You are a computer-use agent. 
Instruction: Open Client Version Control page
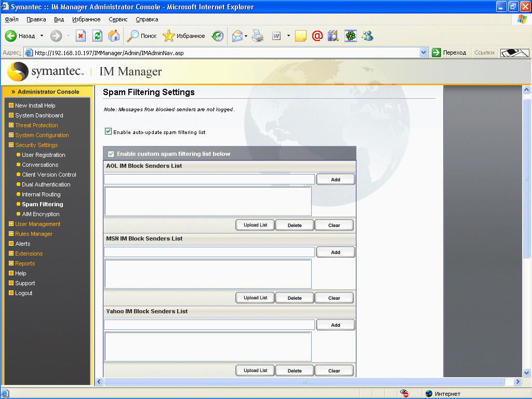tap(49, 175)
